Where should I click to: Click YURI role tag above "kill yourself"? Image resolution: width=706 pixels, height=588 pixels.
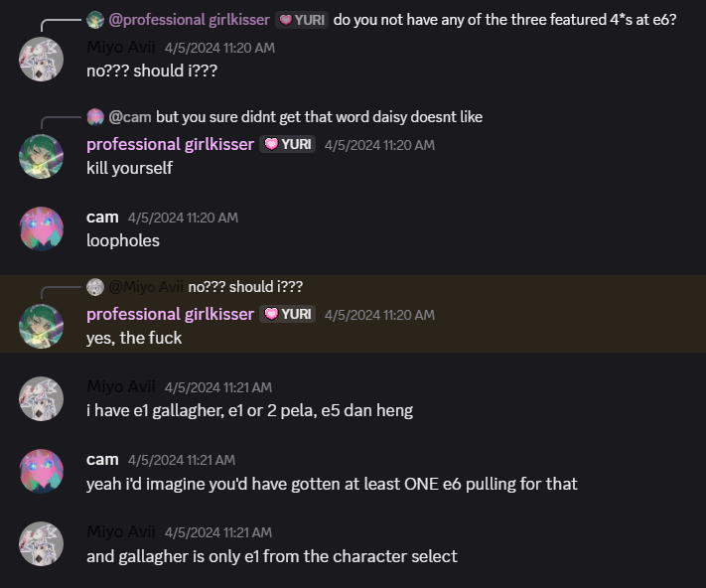tap(287, 144)
